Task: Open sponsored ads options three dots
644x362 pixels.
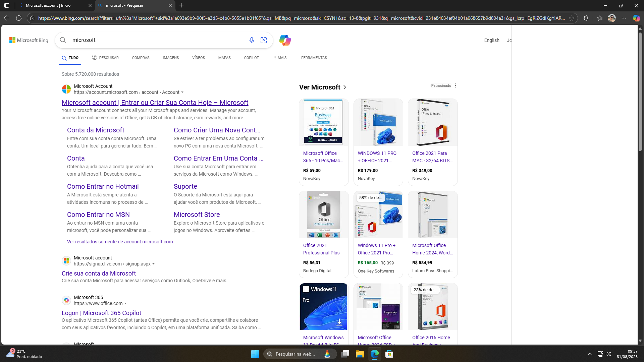Action: click(455, 85)
